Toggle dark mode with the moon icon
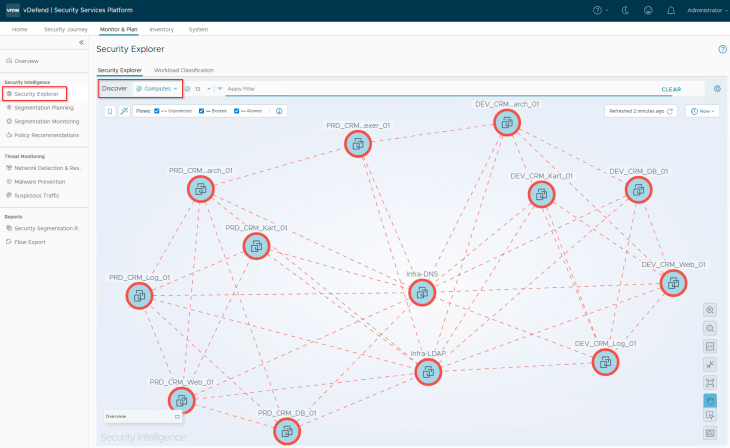Viewport: 730px width, 448px height. tap(624, 10)
